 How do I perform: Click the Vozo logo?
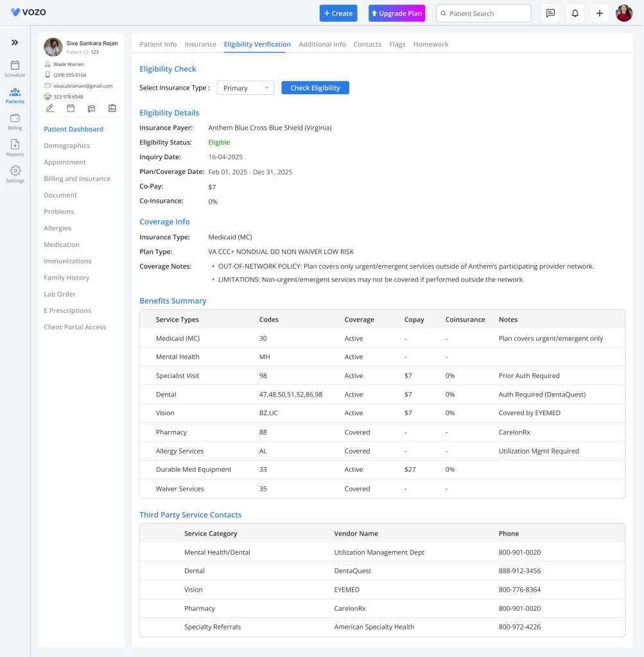tap(28, 12)
